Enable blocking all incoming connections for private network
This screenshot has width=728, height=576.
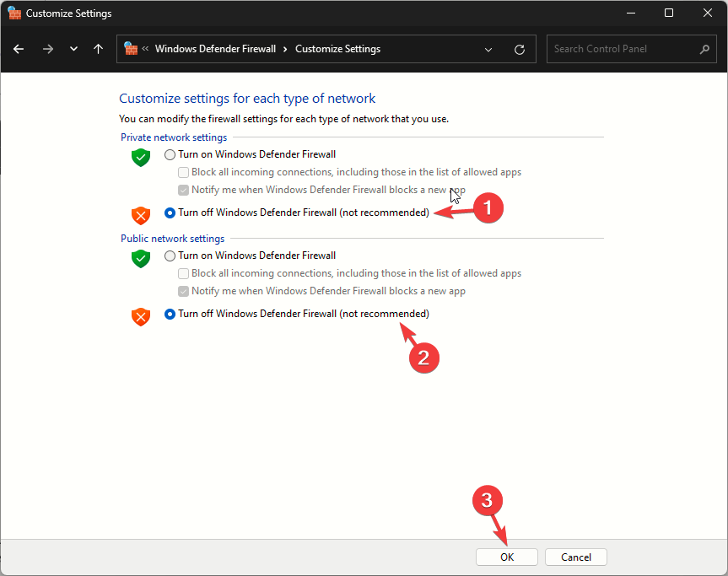click(183, 172)
